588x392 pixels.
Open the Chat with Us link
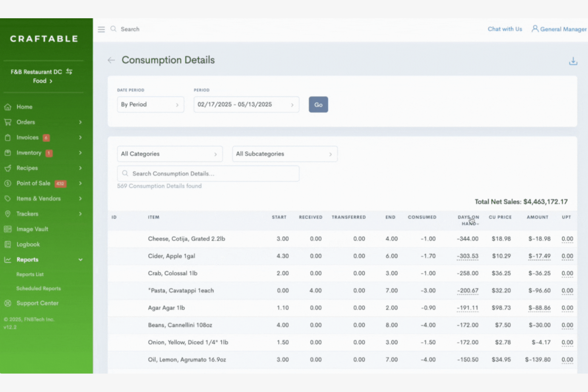[x=505, y=29]
